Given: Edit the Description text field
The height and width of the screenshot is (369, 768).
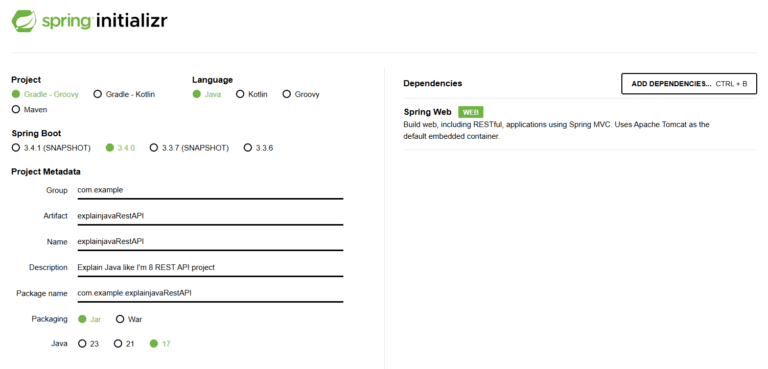Looking at the screenshot, I should tap(210, 268).
